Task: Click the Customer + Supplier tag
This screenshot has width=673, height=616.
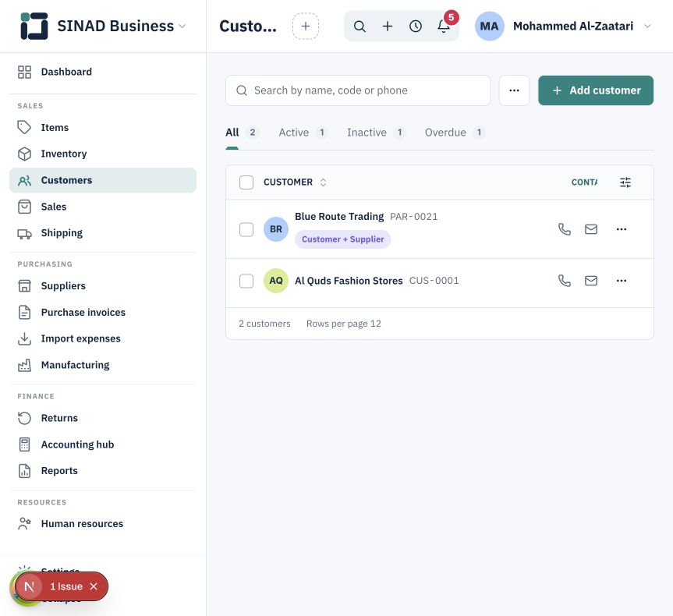Action: pos(342,239)
